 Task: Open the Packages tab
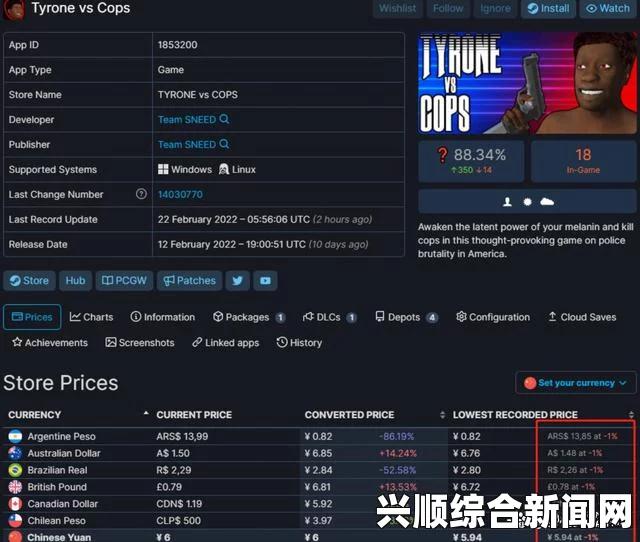249,317
